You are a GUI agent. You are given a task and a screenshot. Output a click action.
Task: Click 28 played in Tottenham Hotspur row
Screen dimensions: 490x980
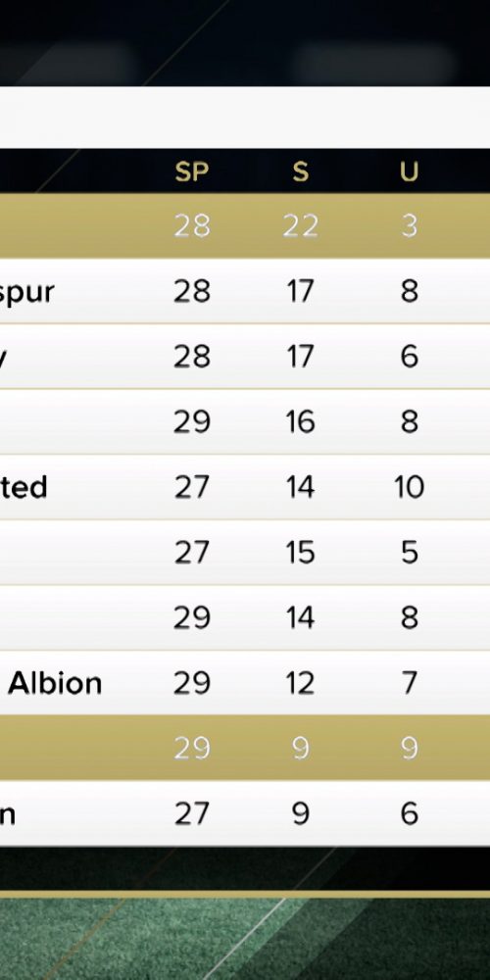click(x=192, y=291)
